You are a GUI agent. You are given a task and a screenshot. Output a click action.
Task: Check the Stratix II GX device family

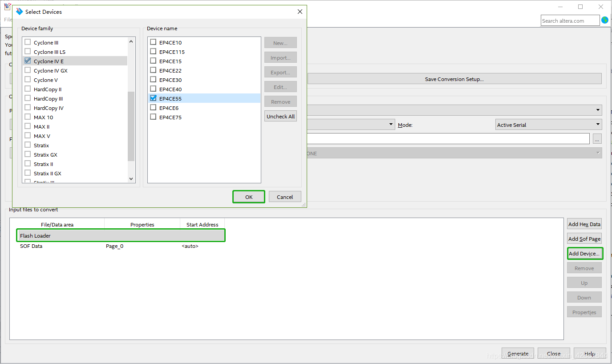coord(28,173)
